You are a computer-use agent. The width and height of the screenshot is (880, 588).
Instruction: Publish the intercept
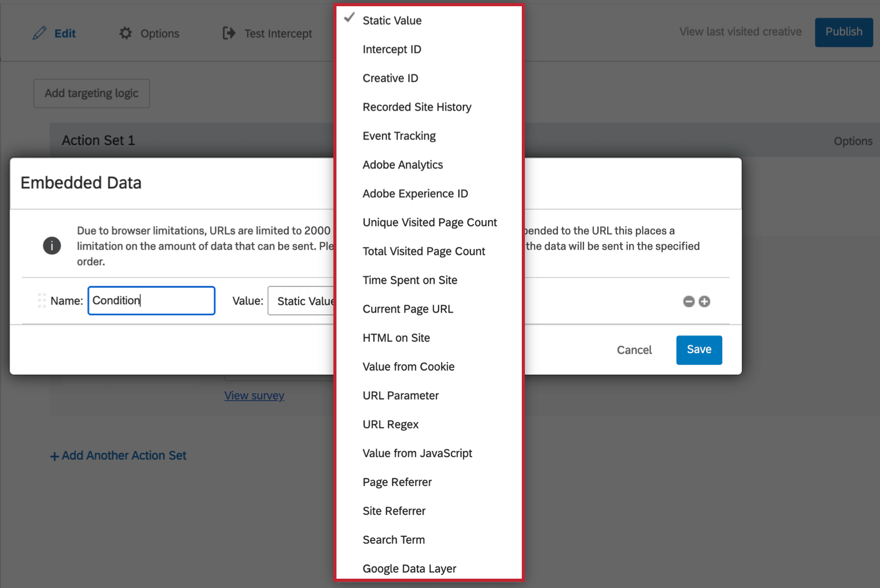point(843,32)
